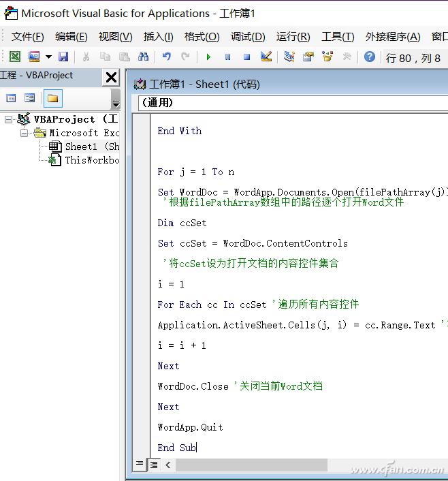
Task: Click on the 'WordApp.Quit' code line
Action: pyautogui.click(x=191, y=427)
